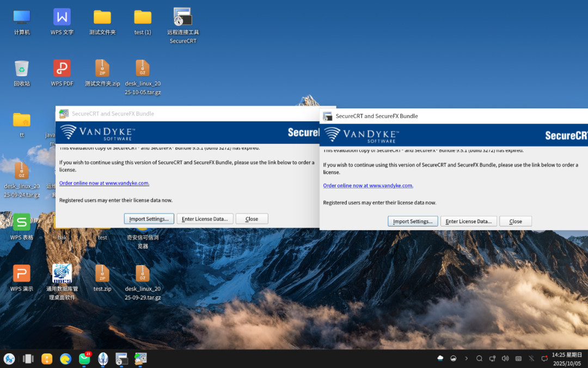Open network settings tray icon
The image size is (588, 368).
(492, 359)
